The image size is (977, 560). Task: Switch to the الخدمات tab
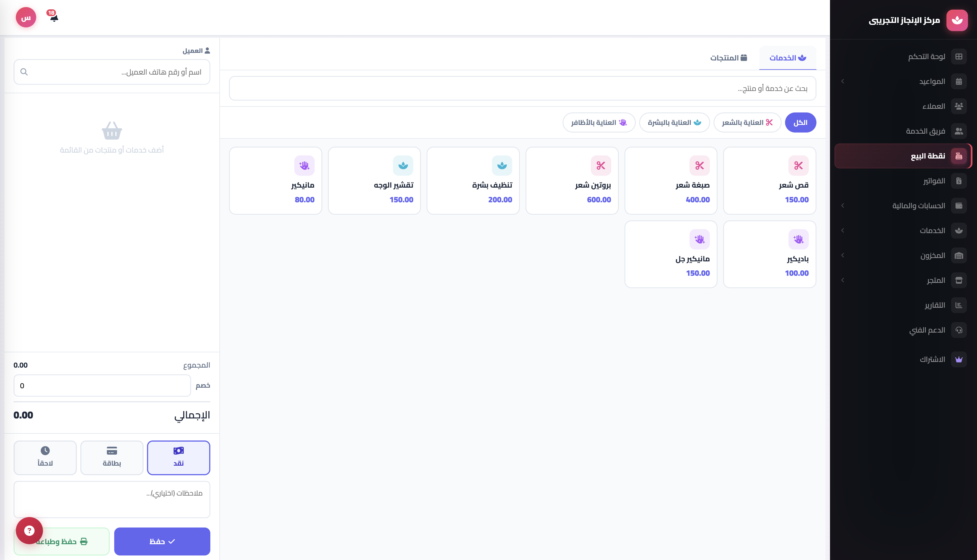click(787, 58)
